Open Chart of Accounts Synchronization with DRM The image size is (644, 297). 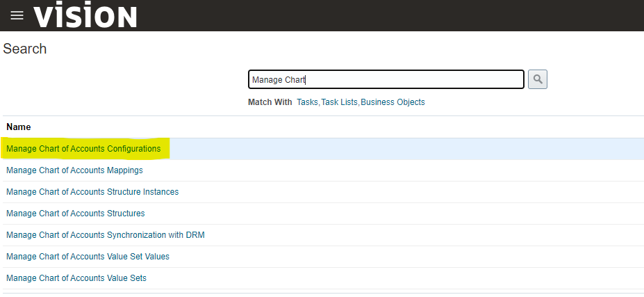click(105, 235)
